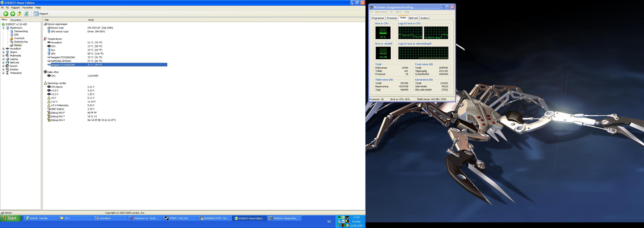Image resolution: width=644 pixels, height=228 pixels.
Task: Click the Bruk av CPU gauge
Action: pos(383,33)
